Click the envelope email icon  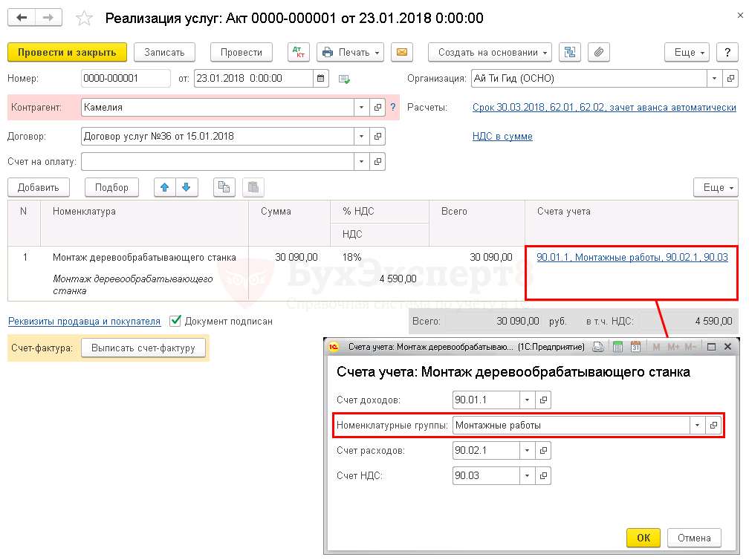coord(401,52)
